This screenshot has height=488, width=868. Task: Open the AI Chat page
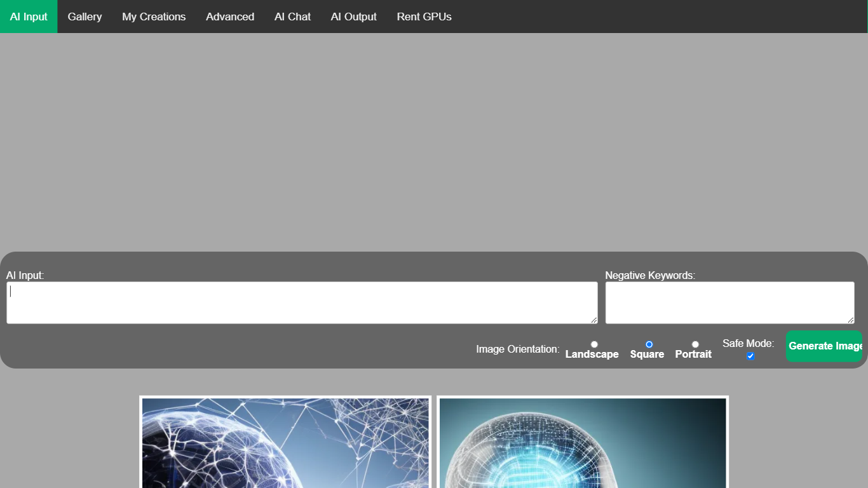tap(292, 17)
